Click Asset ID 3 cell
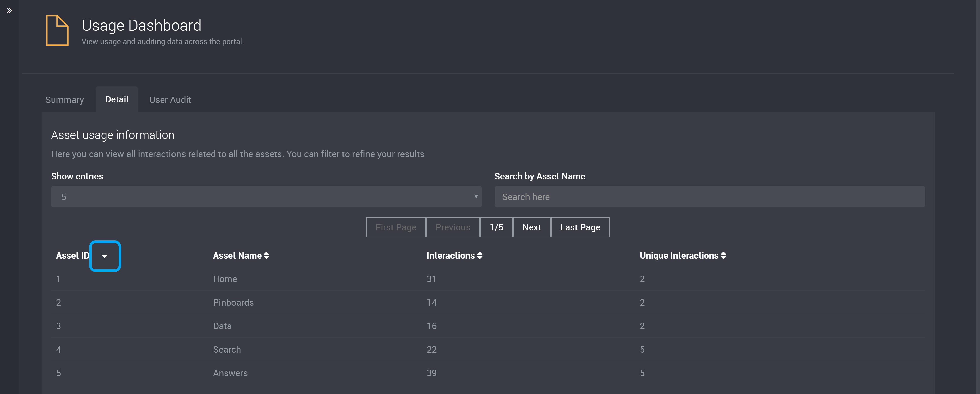The image size is (980, 394). coord(59,326)
